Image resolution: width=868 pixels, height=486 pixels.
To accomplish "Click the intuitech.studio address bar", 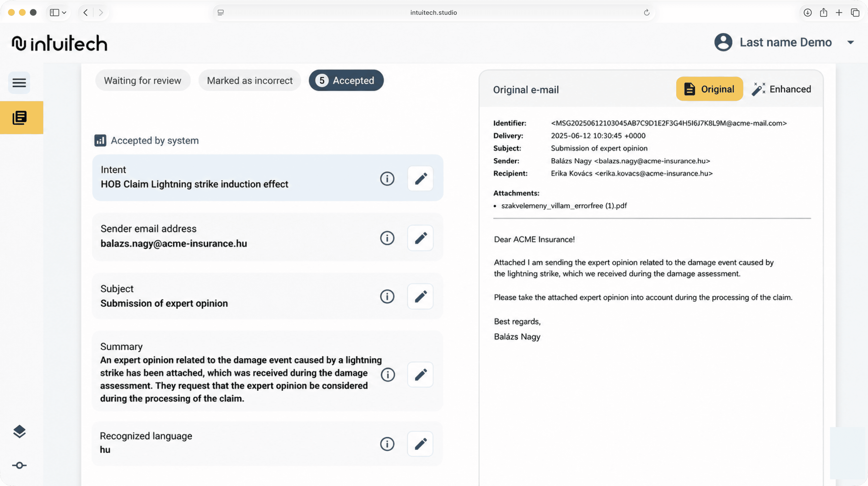I will pos(433,12).
